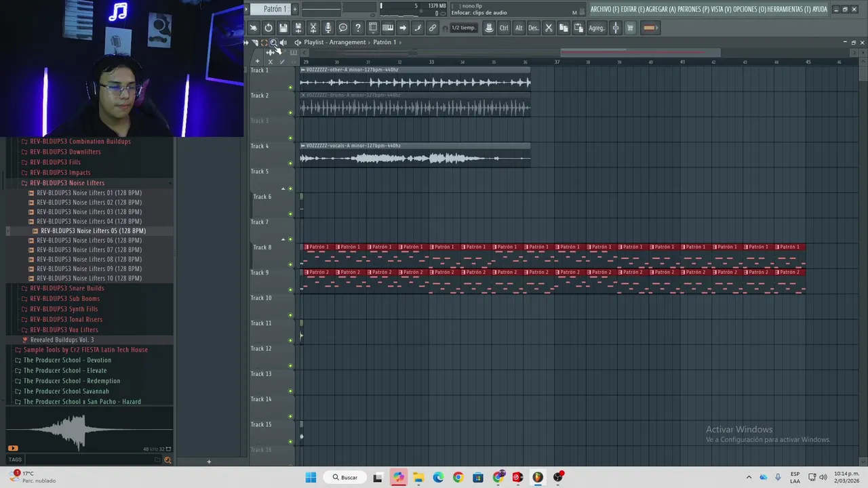Select the orange dashed select tool in playlist
Image resolution: width=868 pixels, height=488 pixels.
pos(264,42)
